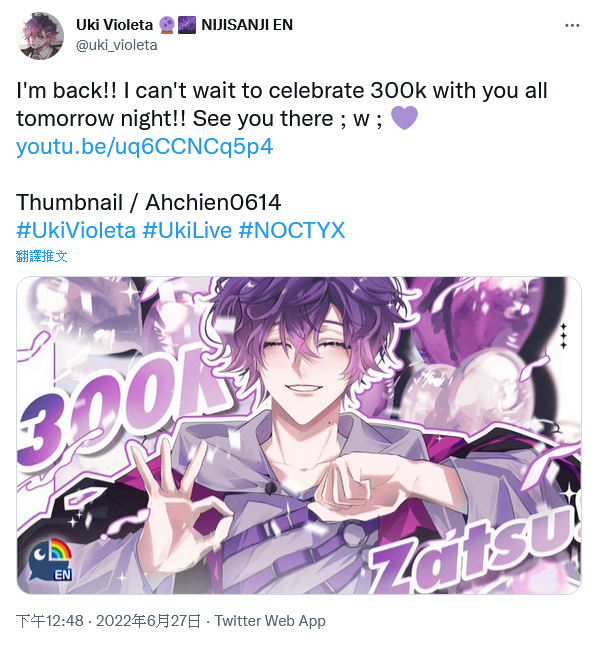Open the youtu.be/uq6CCNCq5p4 link
The image size is (598, 647).
pyautogui.click(x=144, y=146)
